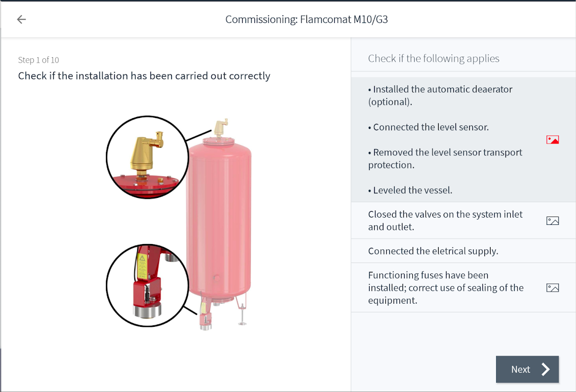Viewport: 576px width, 392px height.
Task: Open image icon for functioning fuses item
Action: tap(552, 288)
